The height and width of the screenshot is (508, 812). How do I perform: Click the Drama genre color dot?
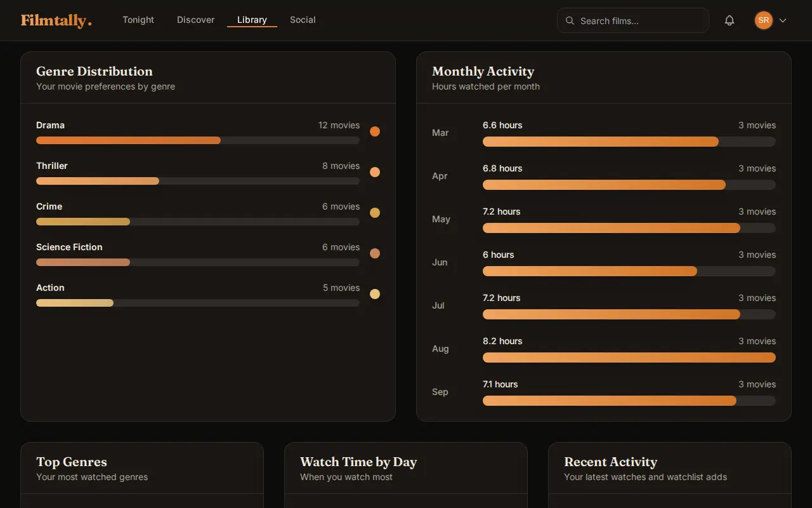tap(375, 131)
